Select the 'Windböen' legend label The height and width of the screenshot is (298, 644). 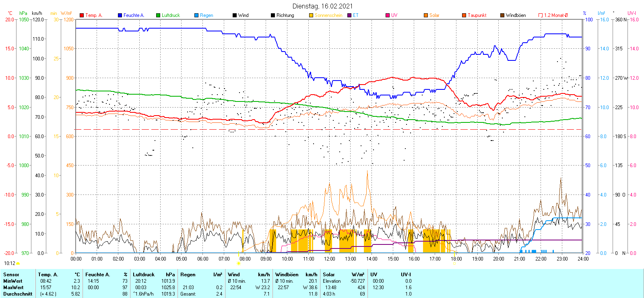tap(516, 15)
